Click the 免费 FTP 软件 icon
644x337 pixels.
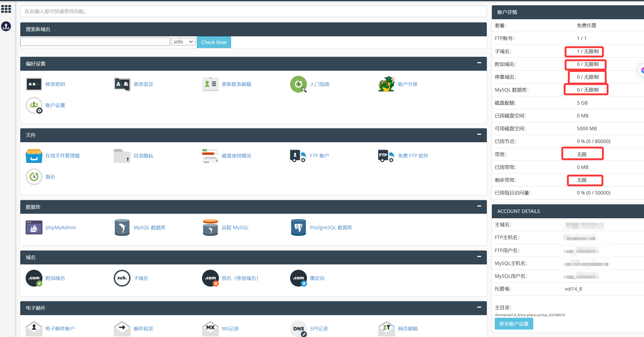386,156
